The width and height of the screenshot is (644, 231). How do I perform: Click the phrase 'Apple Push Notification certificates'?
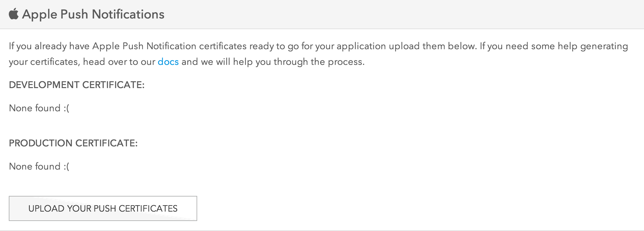point(169,46)
